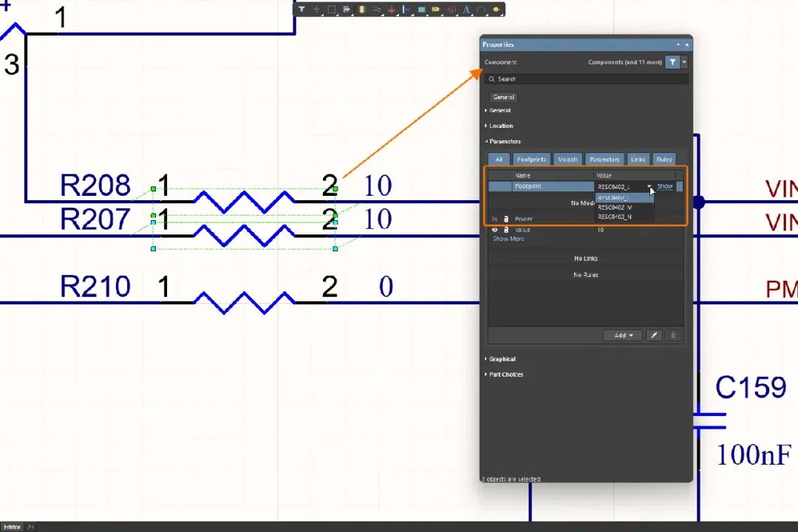This screenshot has height=532, width=798.
Task: Choose the rectangular selection tool icon
Action: tap(331, 9)
